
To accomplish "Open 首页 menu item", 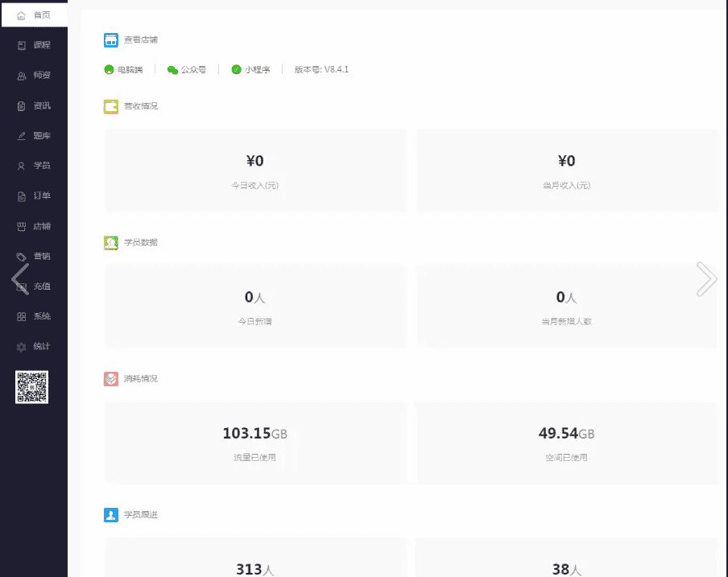I will [35, 16].
